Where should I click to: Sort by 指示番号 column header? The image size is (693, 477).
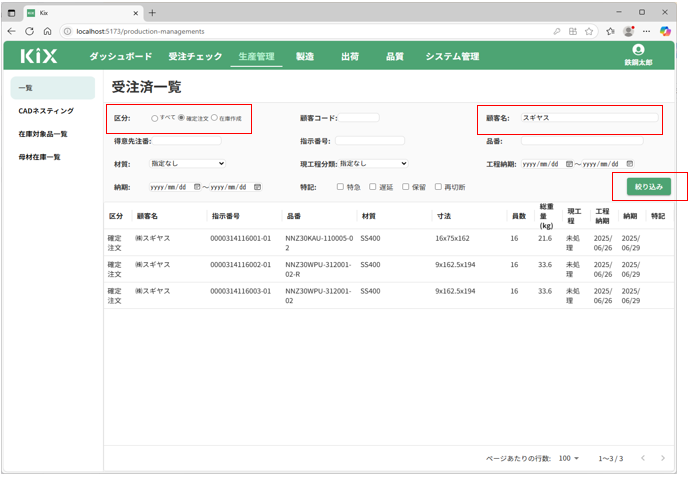click(225, 216)
